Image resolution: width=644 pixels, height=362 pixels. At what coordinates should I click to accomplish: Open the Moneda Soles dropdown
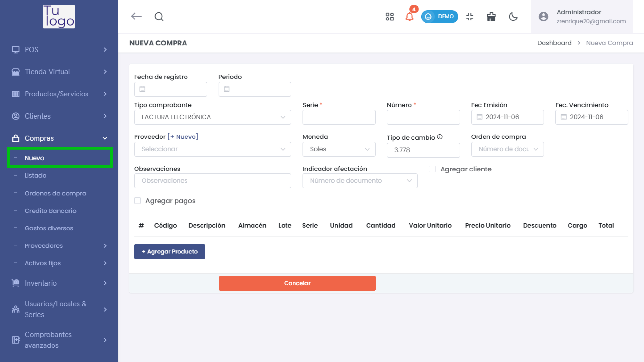(x=339, y=149)
